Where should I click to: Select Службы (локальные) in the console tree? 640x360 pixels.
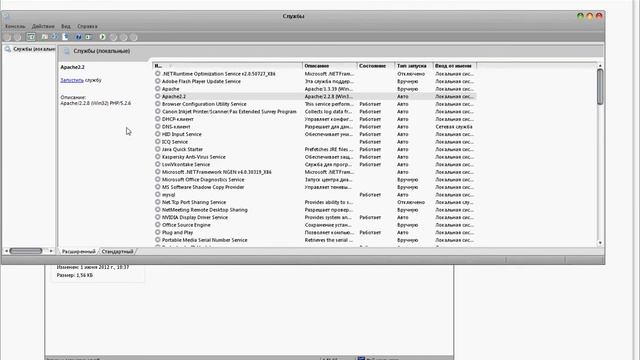[x=34, y=49]
